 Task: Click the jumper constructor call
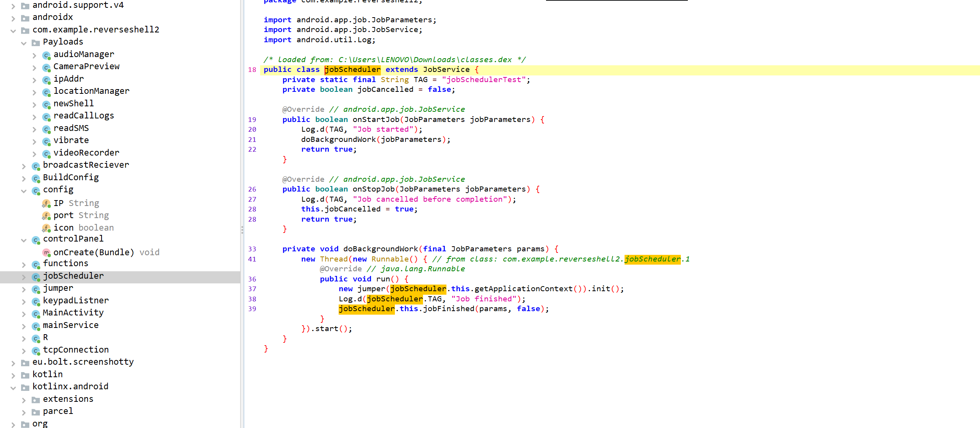[371, 289]
